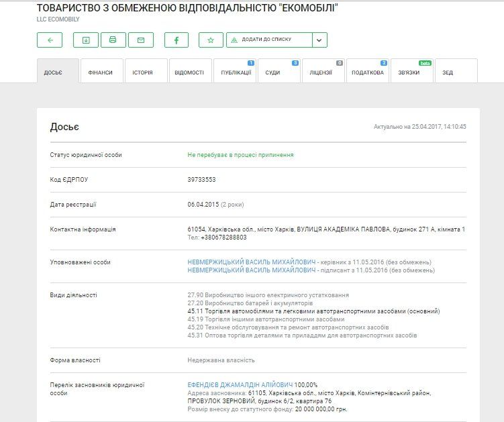Open the Досьє tab
The height and width of the screenshot is (422, 504).
coord(58,70)
